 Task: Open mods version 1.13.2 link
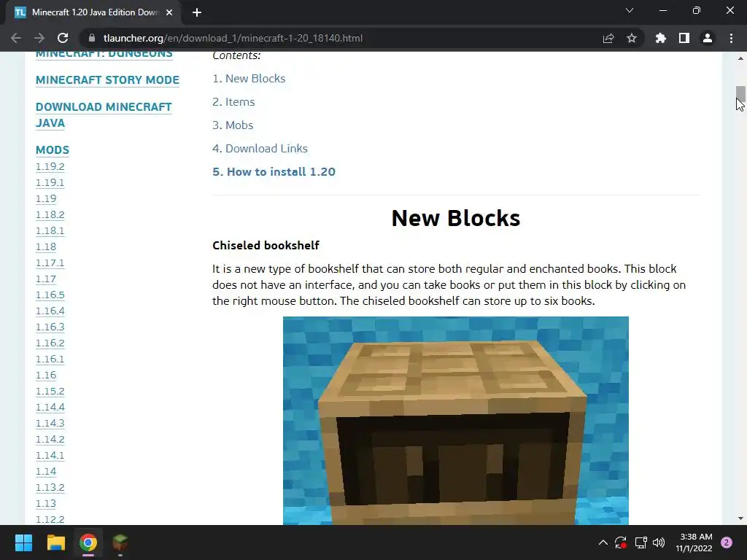tap(50, 488)
